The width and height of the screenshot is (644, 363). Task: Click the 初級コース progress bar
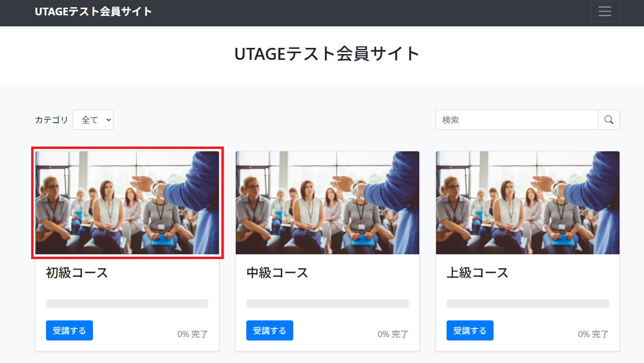127,304
